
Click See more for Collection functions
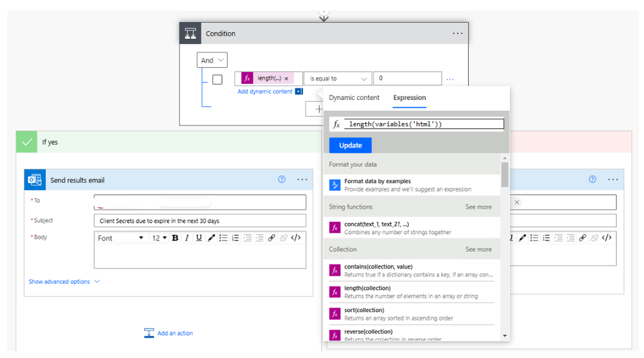(x=478, y=249)
